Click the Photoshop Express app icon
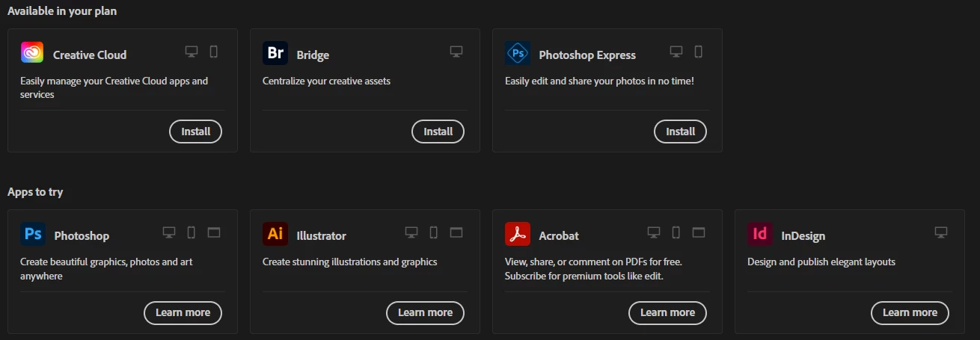This screenshot has height=340, width=980. point(517,53)
